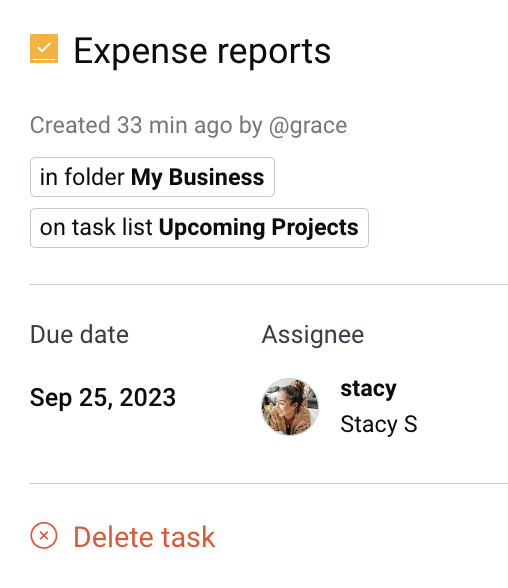Image resolution: width=508 pixels, height=588 pixels.
Task: Click the bold 'Upcoming Projects' list name
Action: 259,228
